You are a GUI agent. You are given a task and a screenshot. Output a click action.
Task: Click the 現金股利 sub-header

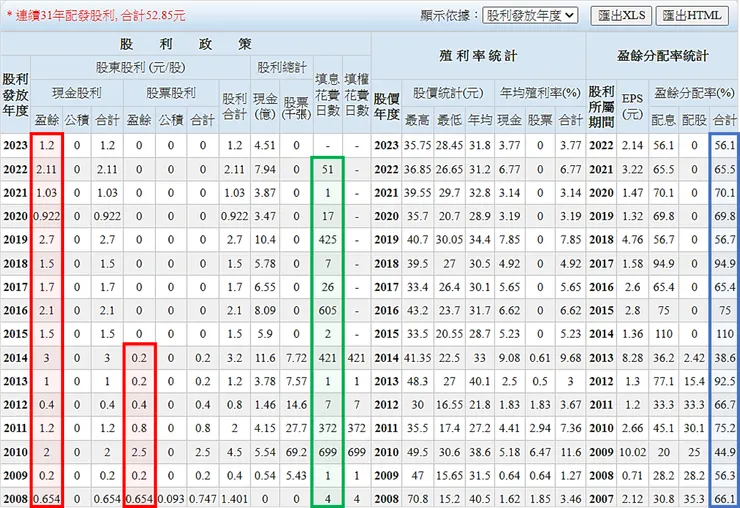point(77,93)
